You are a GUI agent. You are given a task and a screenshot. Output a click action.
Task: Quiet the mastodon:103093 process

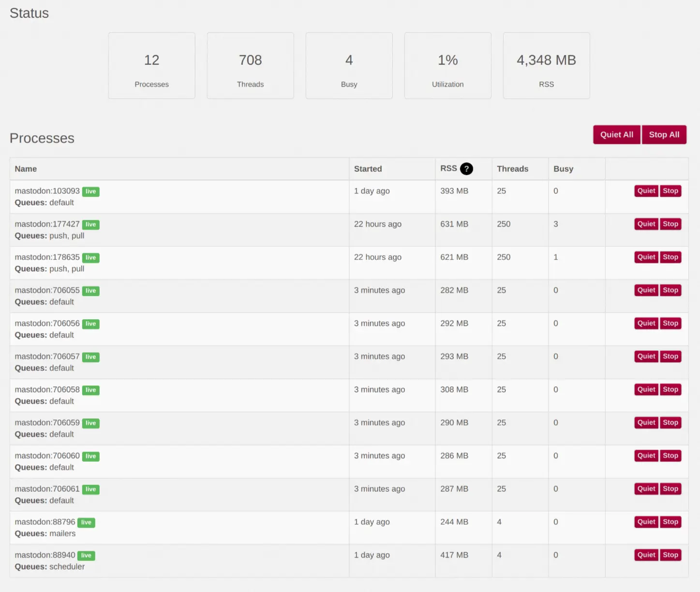coord(646,191)
